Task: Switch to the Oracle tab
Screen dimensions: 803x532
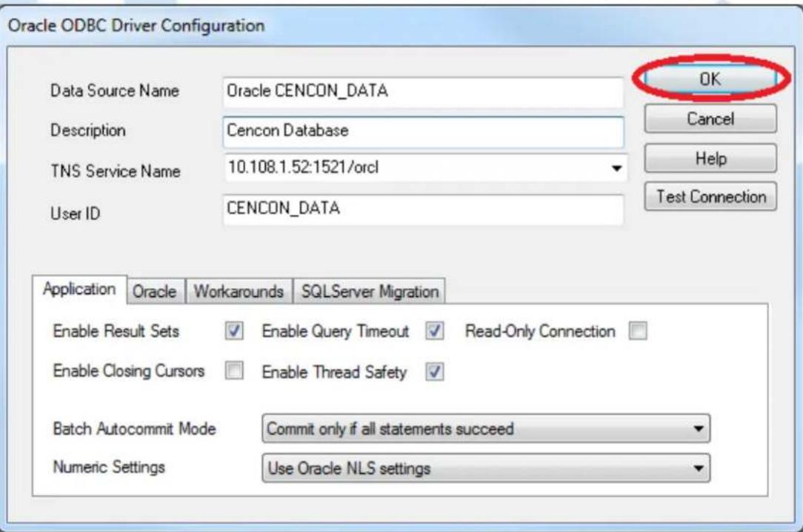Action: pos(155,291)
